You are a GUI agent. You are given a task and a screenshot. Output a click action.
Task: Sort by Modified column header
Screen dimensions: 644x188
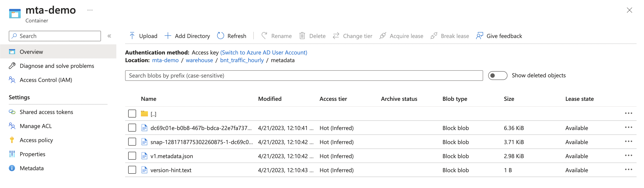[x=270, y=99]
